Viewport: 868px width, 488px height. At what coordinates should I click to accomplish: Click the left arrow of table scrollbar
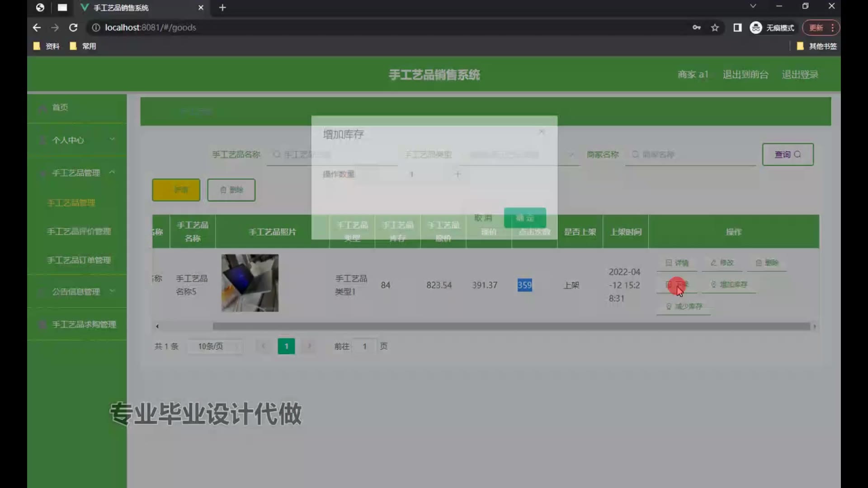coord(157,326)
